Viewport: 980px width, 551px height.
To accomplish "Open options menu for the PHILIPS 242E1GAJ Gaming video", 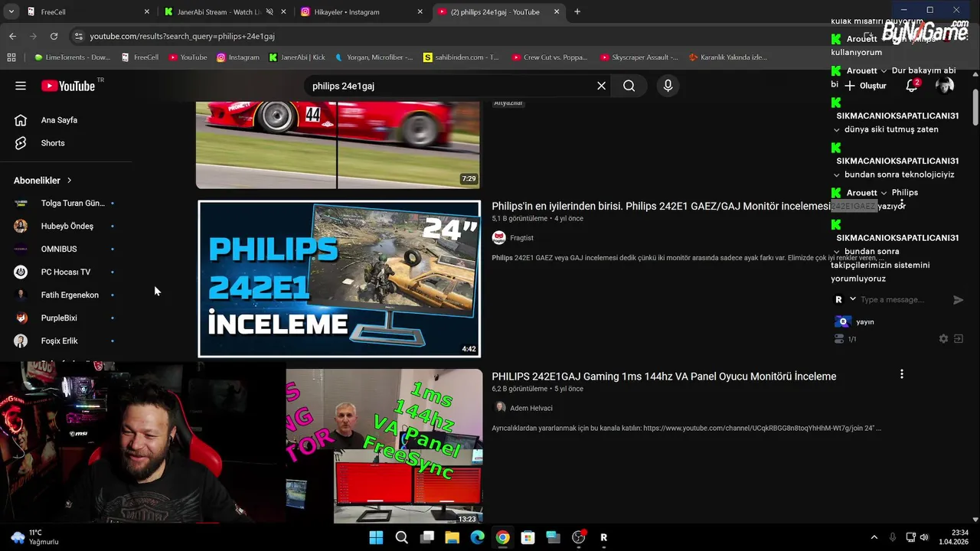I will click(901, 374).
